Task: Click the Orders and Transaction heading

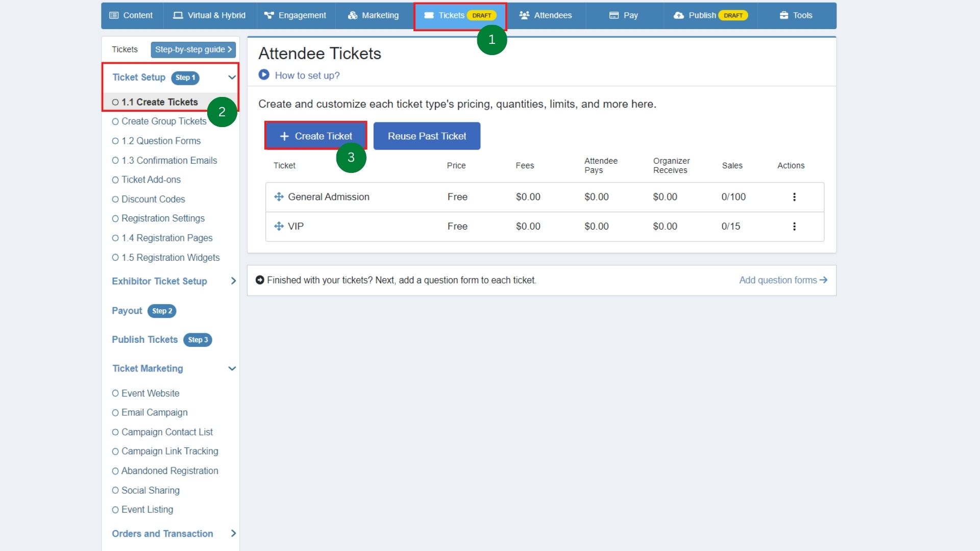Action: click(x=162, y=534)
